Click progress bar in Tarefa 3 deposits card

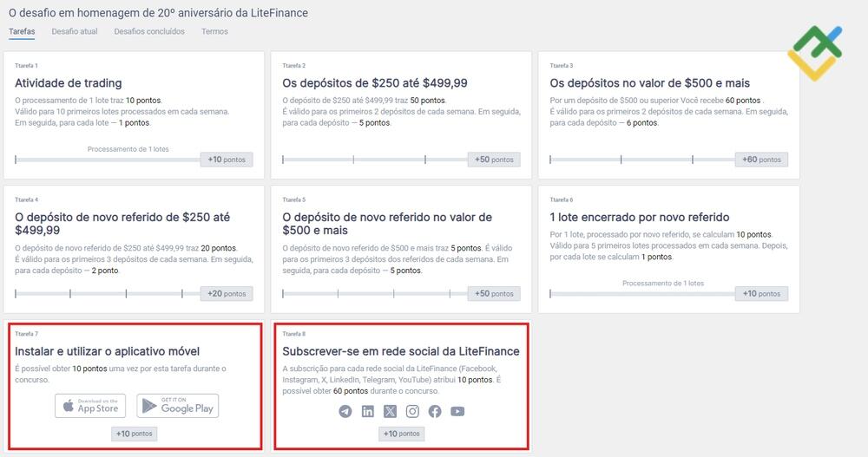pos(642,160)
